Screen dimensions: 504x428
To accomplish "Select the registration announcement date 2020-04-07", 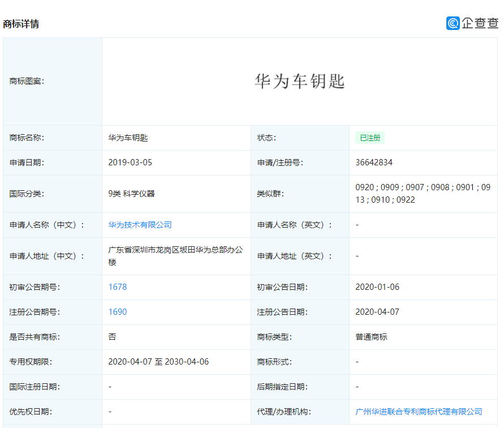I will pyautogui.click(x=377, y=312).
